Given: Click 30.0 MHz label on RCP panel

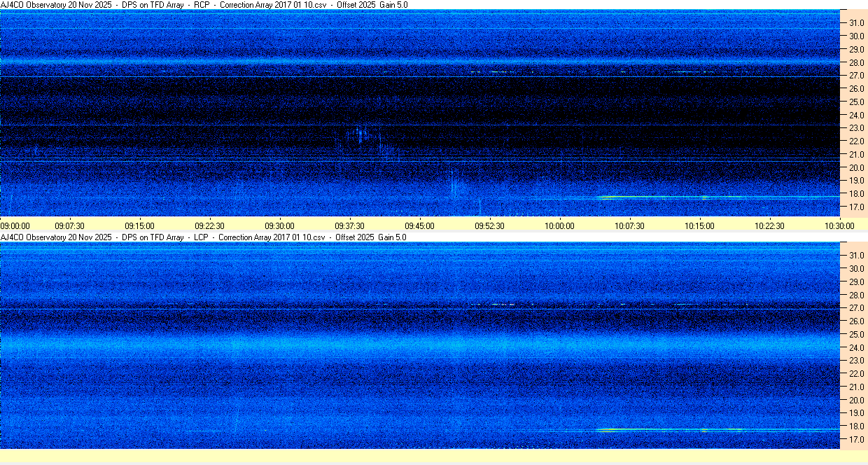Looking at the screenshot, I should (856, 36).
